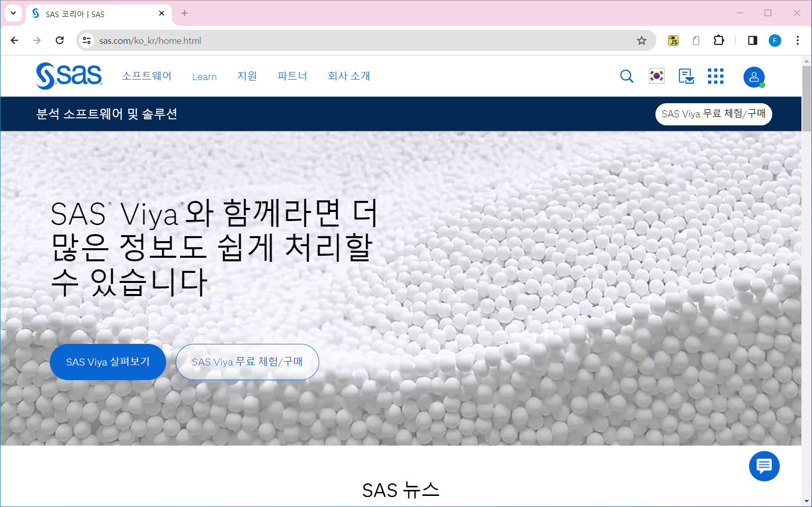
Task: Go back to previous page
Action: (x=15, y=40)
